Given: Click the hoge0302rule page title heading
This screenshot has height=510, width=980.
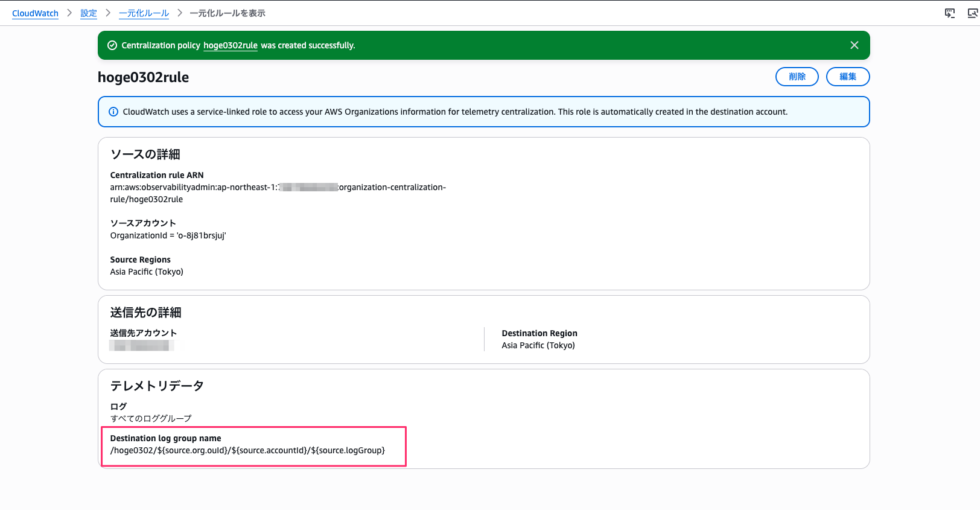Looking at the screenshot, I should [143, 77].
